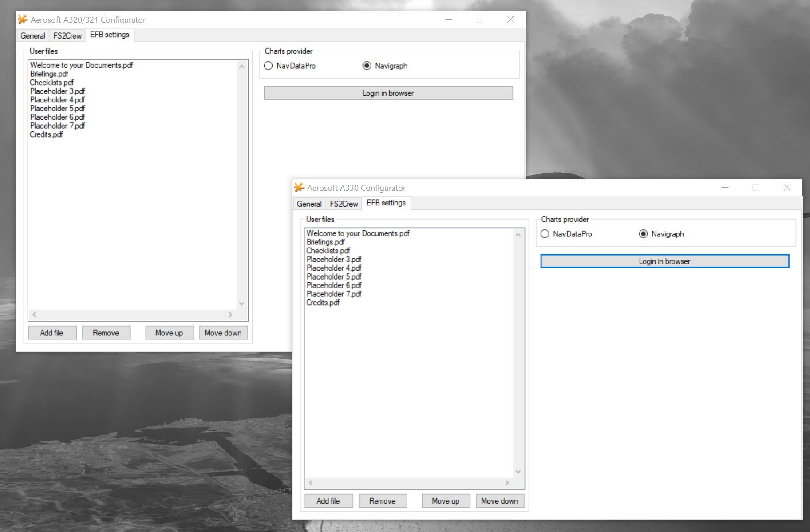Click Move up in A320/321 Configurator
This screenshot has height=532, width=810.
169,333
